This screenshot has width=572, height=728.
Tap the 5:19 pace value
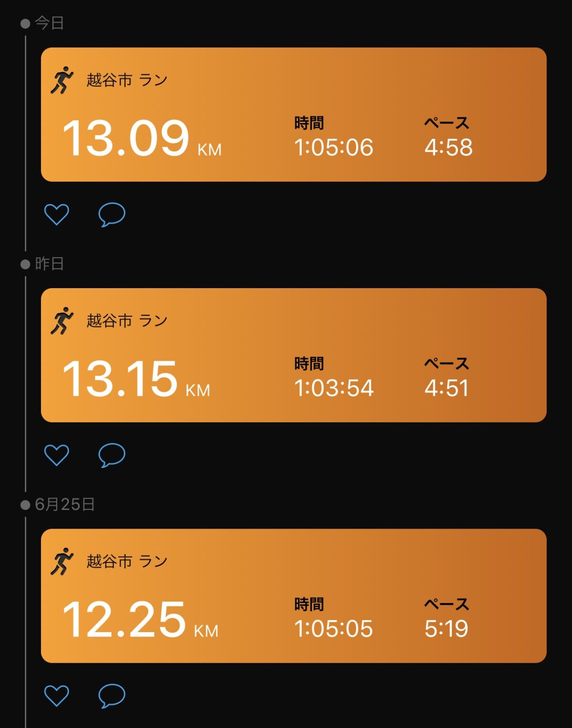point(447,628)
